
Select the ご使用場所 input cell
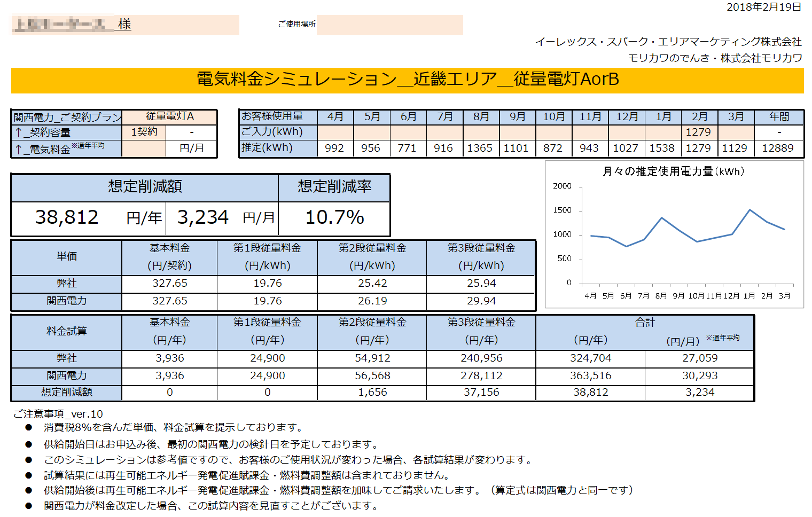click(x=390, y=25)
